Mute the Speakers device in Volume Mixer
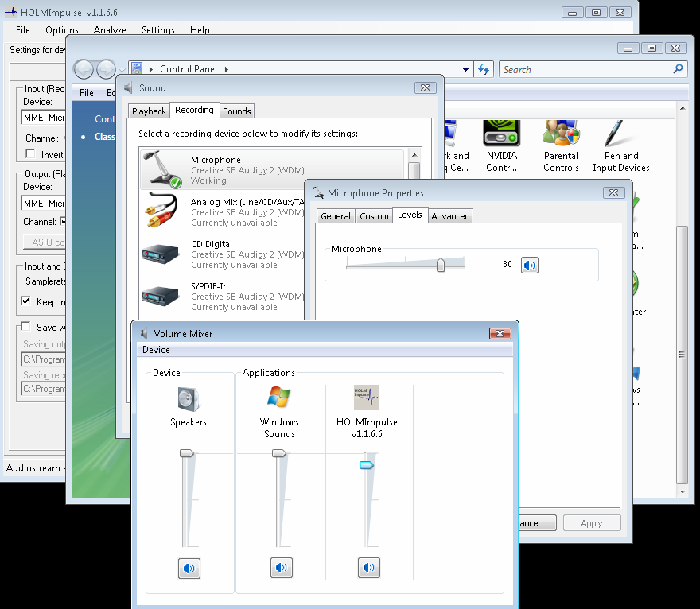Viewport: 700px width, 609px height. [189, 568]
